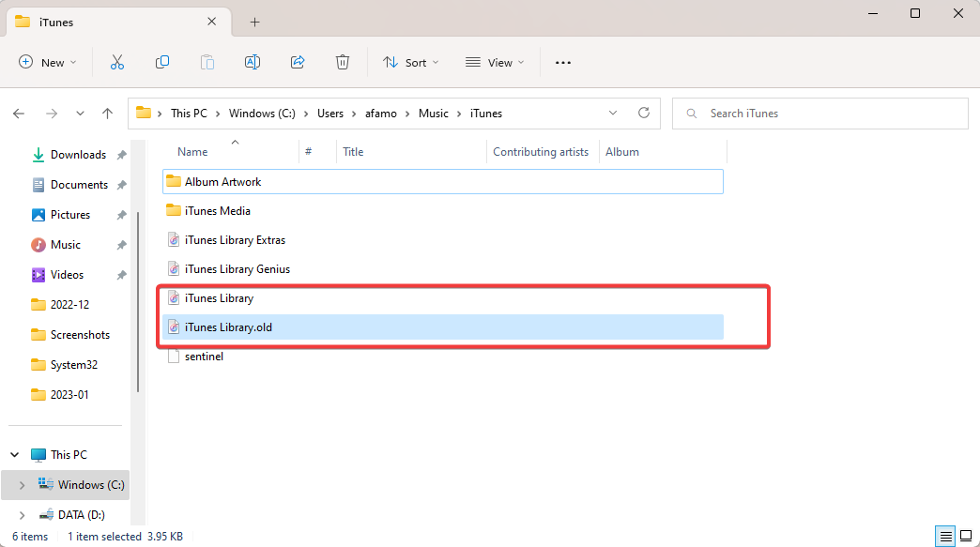Sort by the Title column header
Image resolution: width=980 pixels, height=547 pixels.
pos(353,152)
